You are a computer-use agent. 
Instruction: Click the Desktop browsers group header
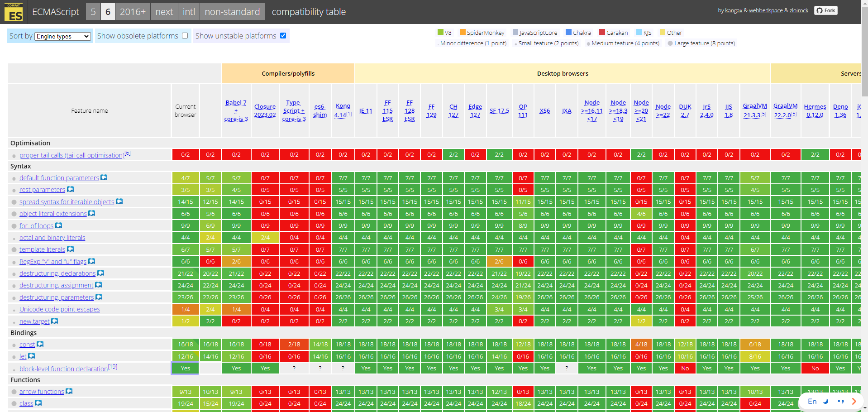(563, 73)
